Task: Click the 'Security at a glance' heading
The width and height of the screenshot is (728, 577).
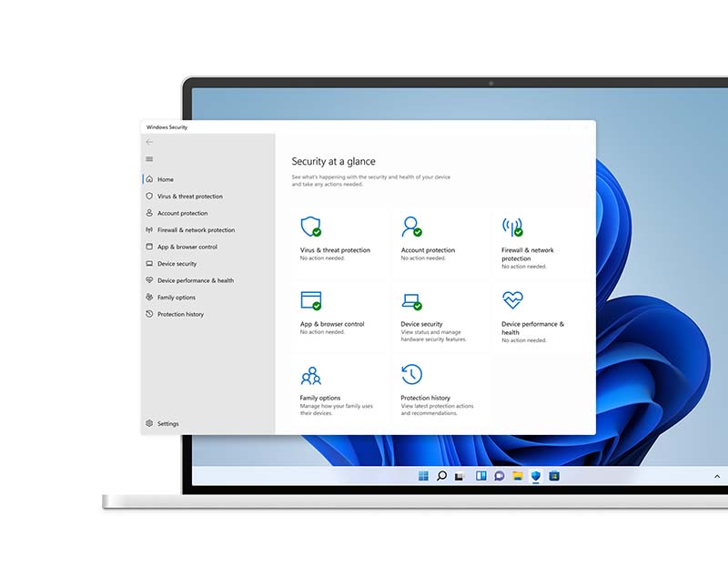Action: coord(333,161)
